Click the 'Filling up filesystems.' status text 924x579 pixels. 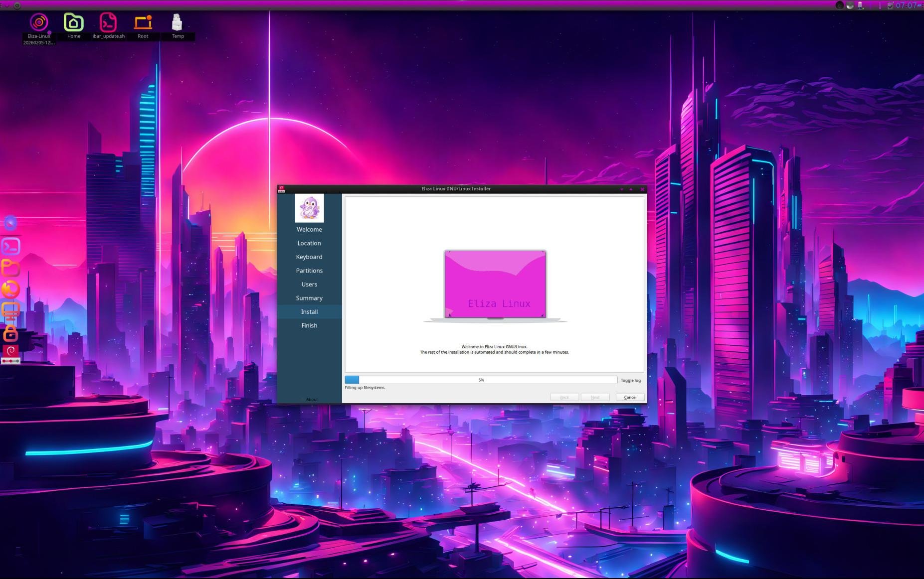pyautogui.click(x=365, y=388)
